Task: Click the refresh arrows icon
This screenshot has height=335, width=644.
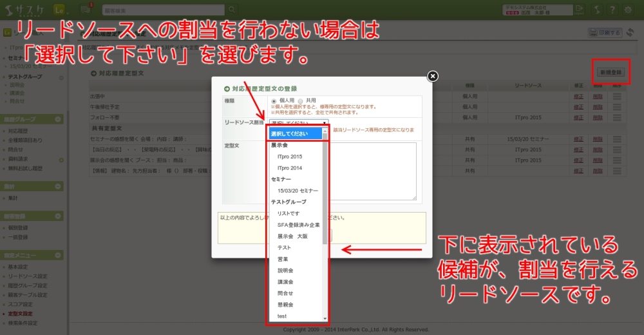Action: click(x=630, y=32)
